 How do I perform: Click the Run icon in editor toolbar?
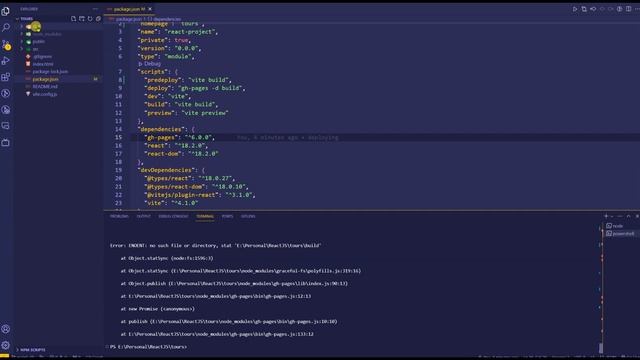tap(575, 9)
